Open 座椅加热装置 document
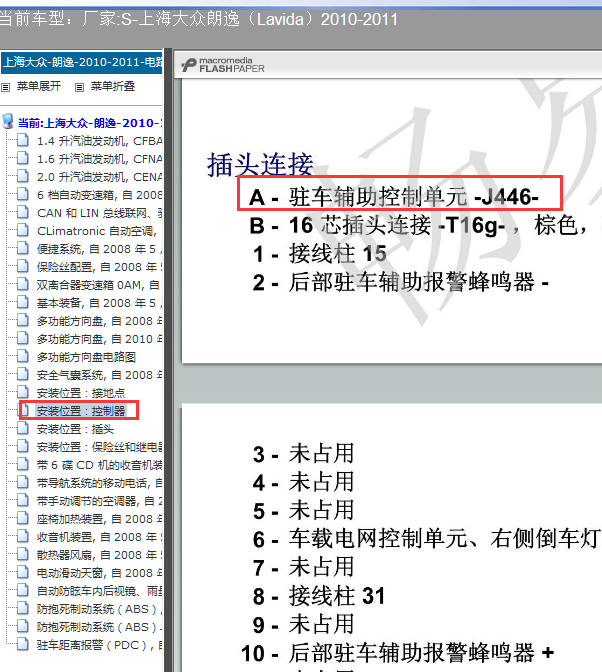Viewport: 602px width, 672px height. click(x=99, y=519)
